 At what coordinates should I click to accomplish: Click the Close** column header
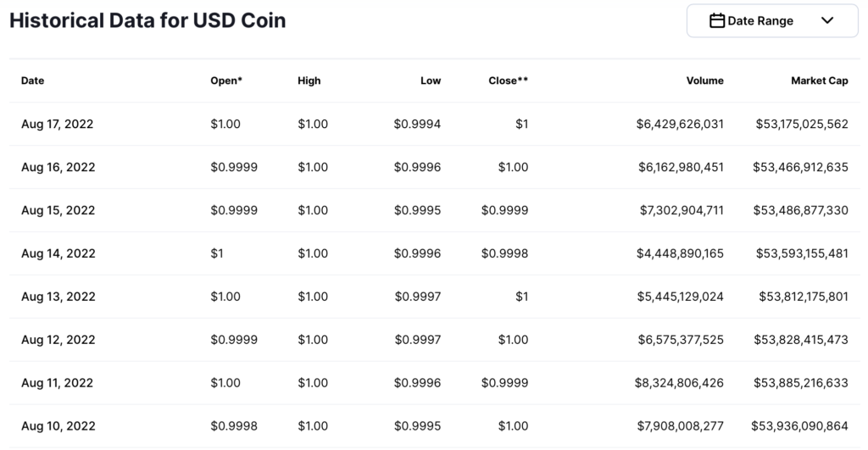509,81
